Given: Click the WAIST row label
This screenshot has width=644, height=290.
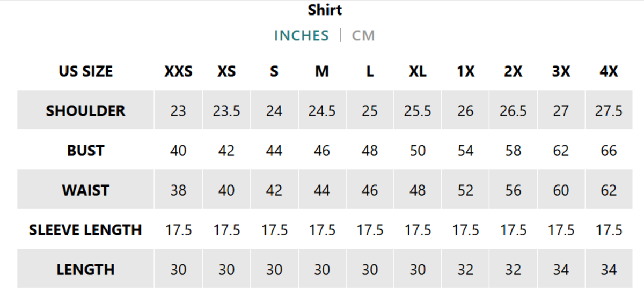Looking at the screenshot, I should pyautogui.click(x=86, y=190).
